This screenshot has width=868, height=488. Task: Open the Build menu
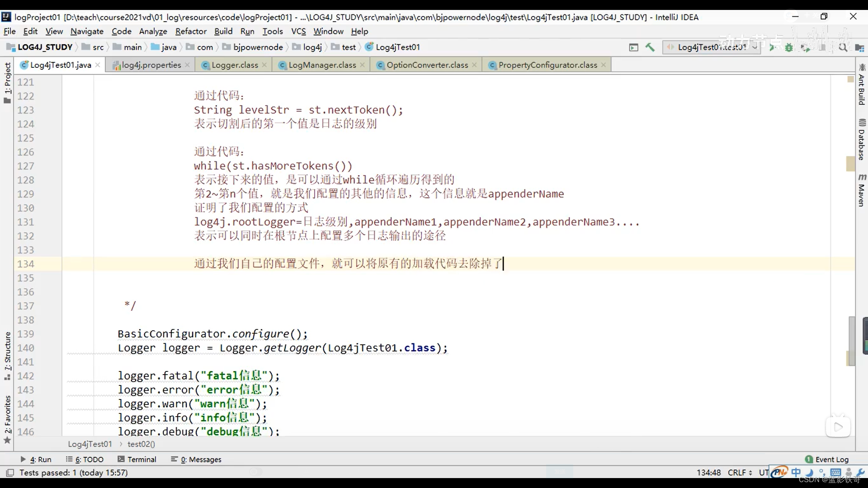[x=223, y=31]
